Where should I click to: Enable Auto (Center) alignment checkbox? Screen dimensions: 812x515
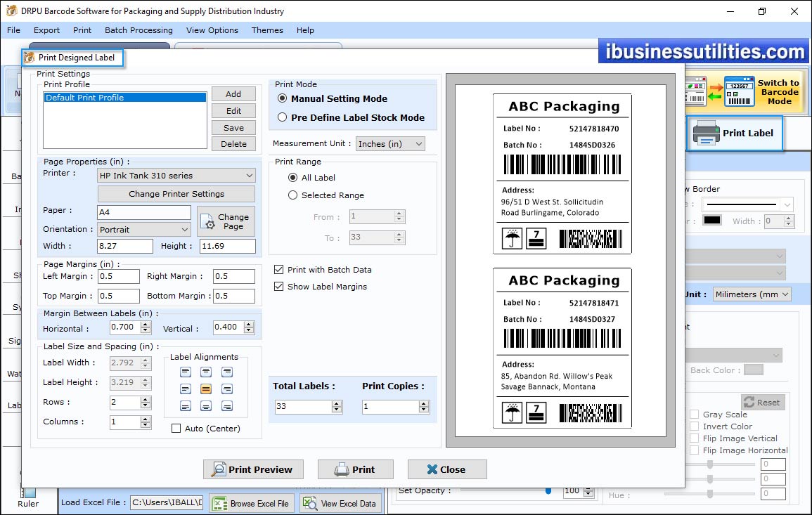176,429
